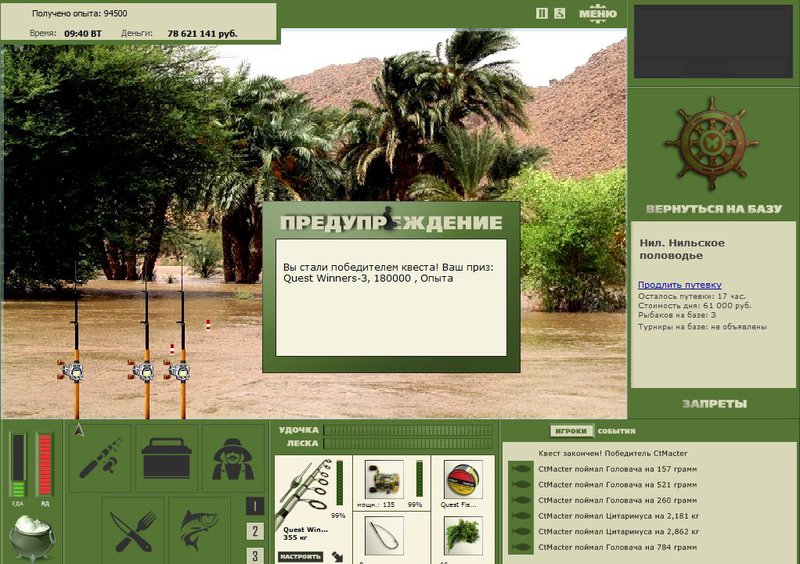Open the food knife-and-fork icon
The width and height of the screenshot is (800, 564).
click(x=133, y=531)
